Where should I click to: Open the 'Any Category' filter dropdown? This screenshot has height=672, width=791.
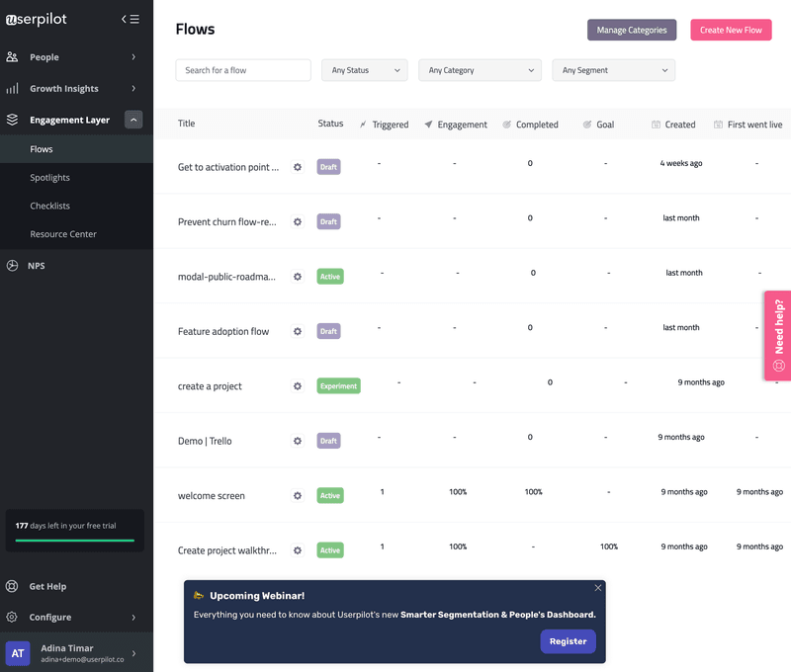click(x=480, y=70)
